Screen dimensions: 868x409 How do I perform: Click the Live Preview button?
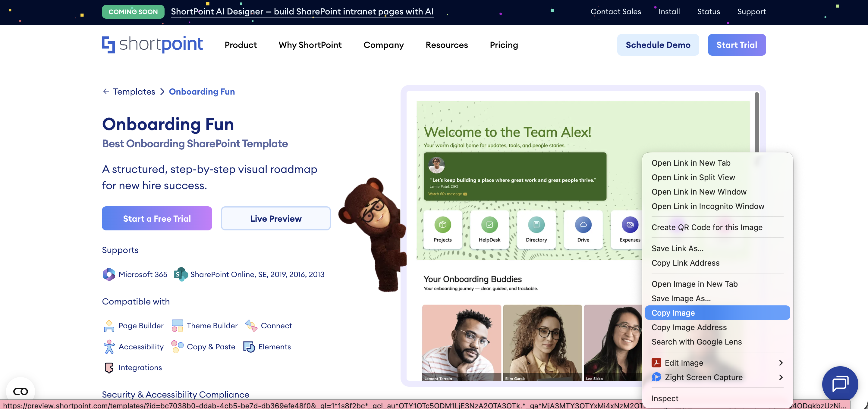tap(276, 218)
